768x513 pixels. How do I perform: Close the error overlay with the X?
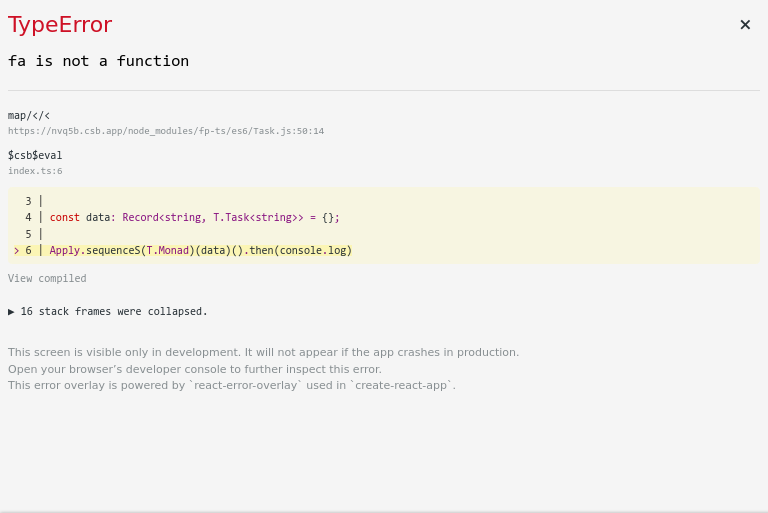click(x=745, y=24)
